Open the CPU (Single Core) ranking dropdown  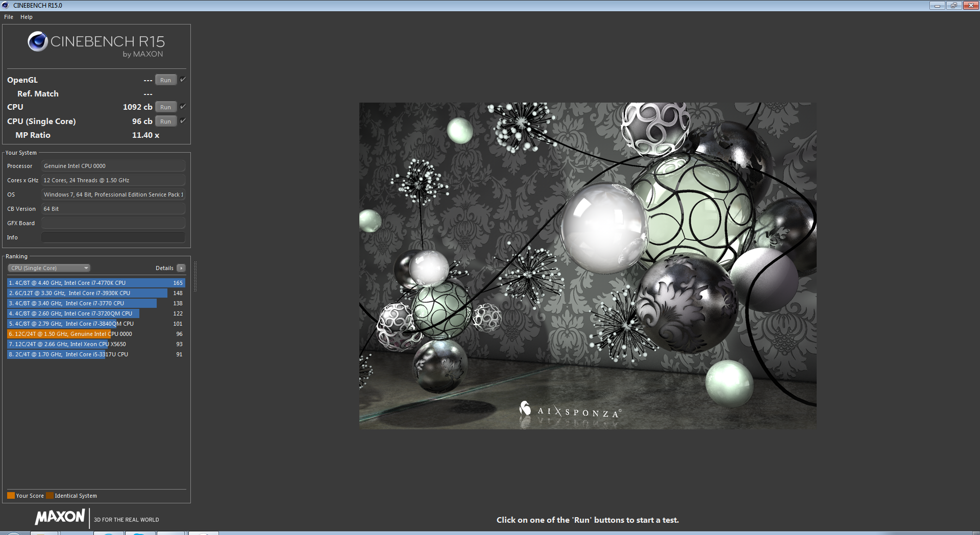click(x=49, y=268)
